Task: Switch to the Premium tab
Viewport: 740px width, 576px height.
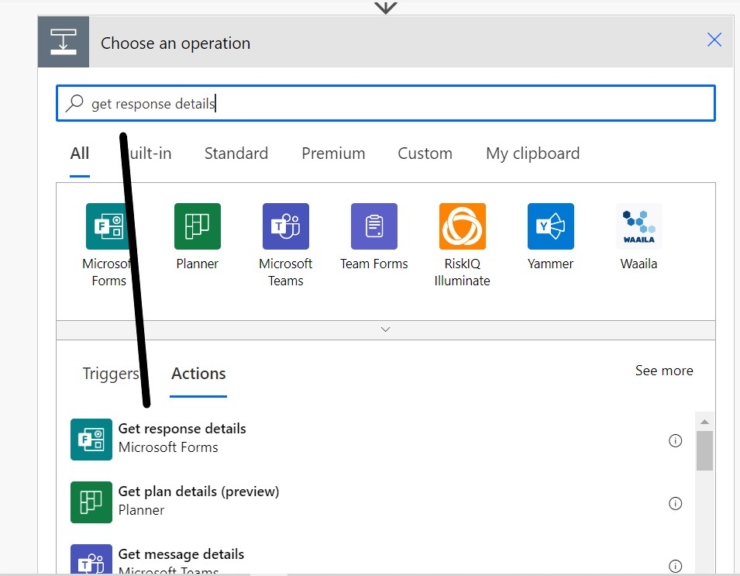Action: tap(333, 153)
